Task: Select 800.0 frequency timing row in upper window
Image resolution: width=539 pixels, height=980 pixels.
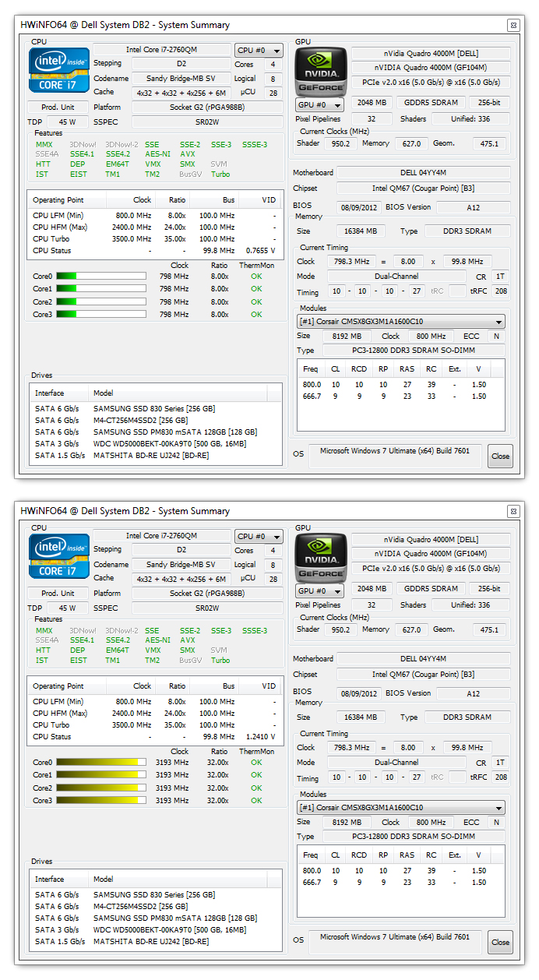Action: pos(402,384)
